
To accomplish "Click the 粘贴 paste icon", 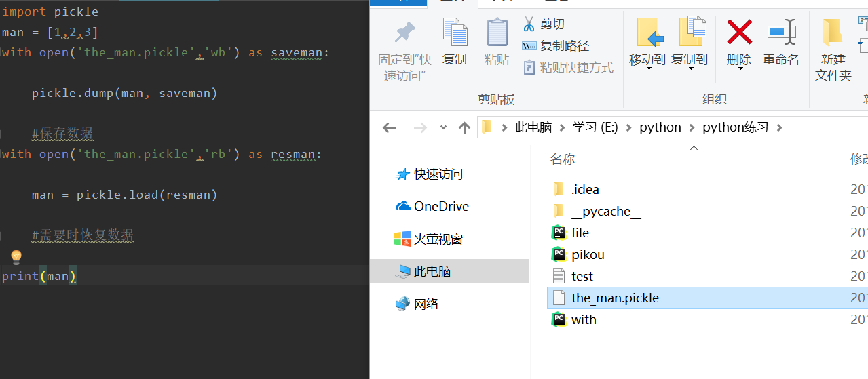I will pyautogui.click(x=497, y=33).
